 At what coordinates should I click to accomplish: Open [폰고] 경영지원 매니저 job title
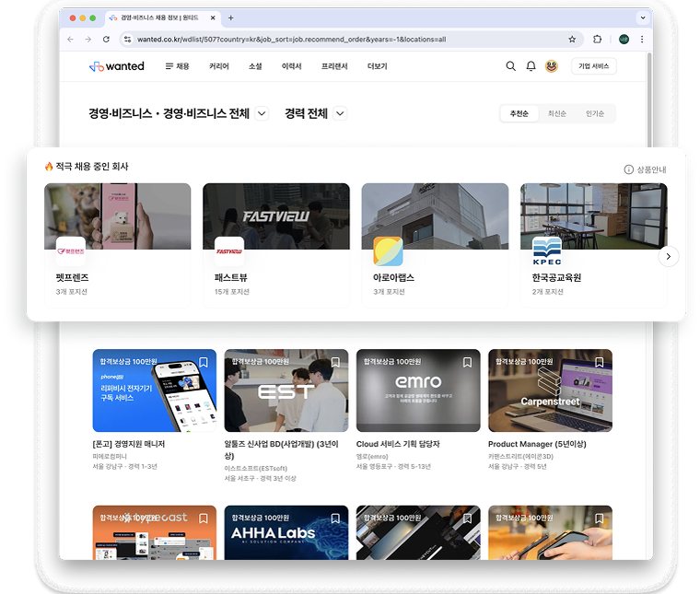tap(129, 444)
